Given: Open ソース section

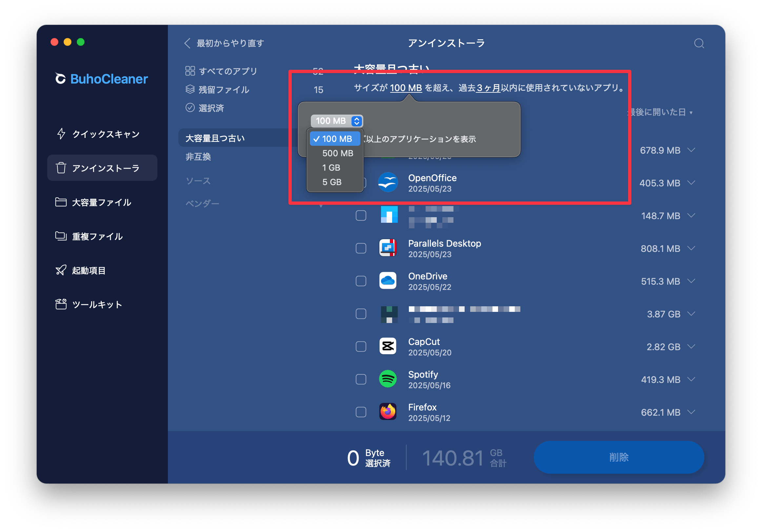Looking at the screenshot, I should coord(198,181).
